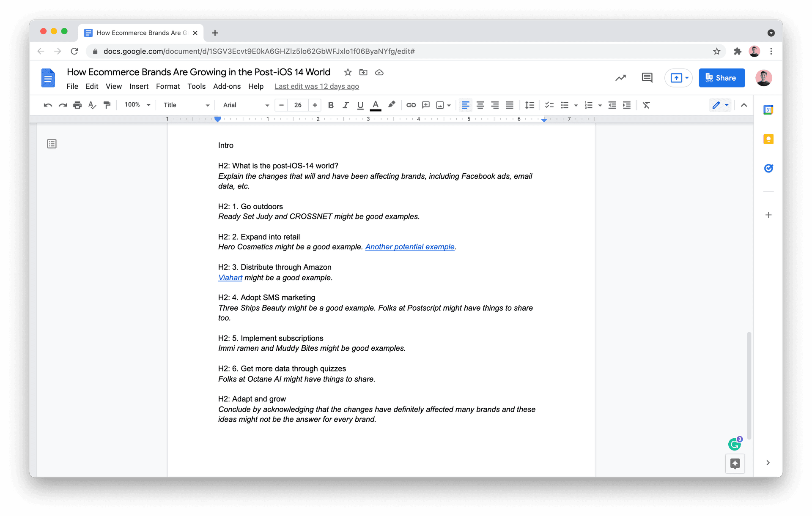Open image insert options arrow
The image size is (812, 516).
tap(449, 105)
